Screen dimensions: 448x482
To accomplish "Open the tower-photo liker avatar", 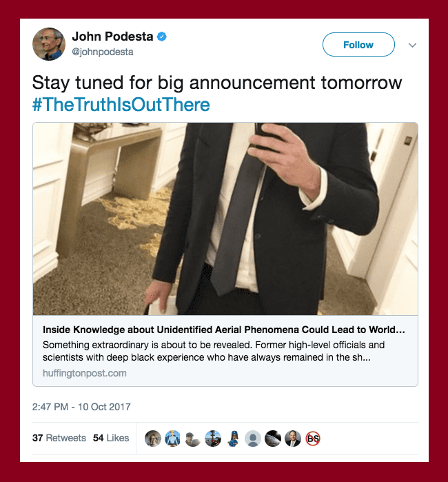I will click(213, 439).
